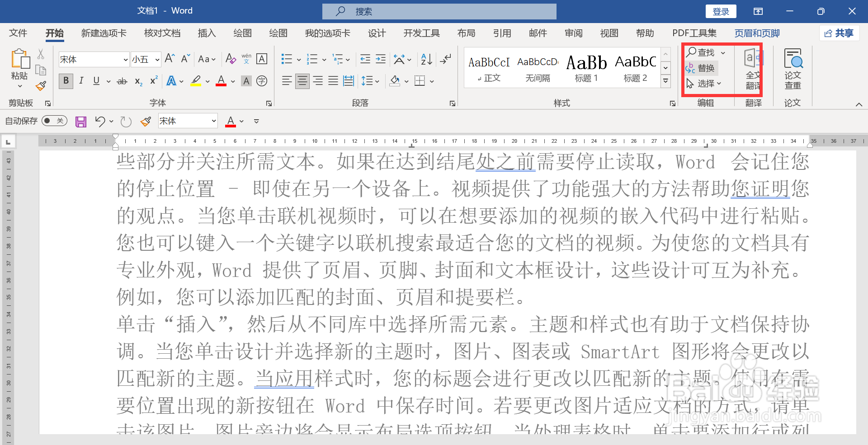Viewport: 868px width, 445px height.
Task: Increase paragraph indent
Action: [x=381, y=59]
